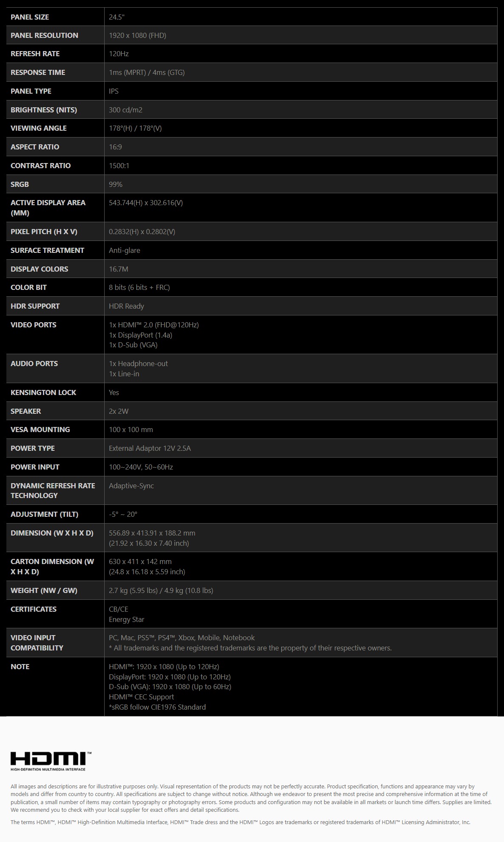
Task: Select the KENSINGTON LOCK label
Action: tap(43, 392)
